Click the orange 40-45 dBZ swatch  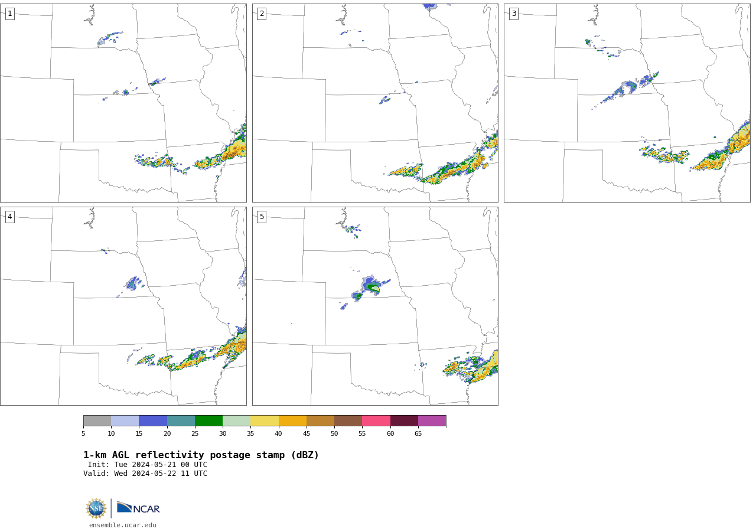click(292, 420)
